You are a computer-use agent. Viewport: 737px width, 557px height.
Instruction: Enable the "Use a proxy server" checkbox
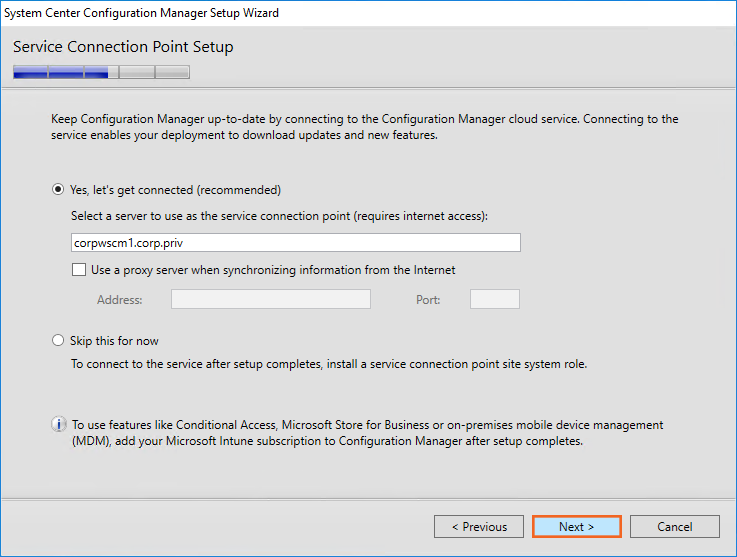coord(79,270)
